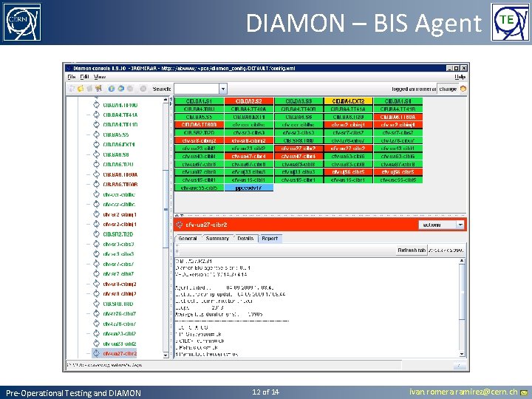This screenshot has height=399, width=532.
Task: Click the TE logo on the slide
Action: click(510, 22)
